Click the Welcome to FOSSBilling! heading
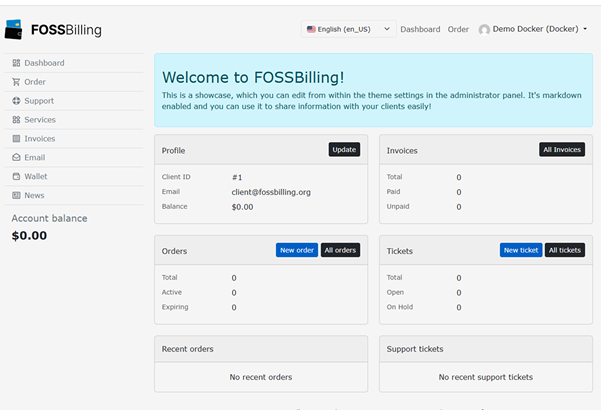Image resolution: width=601 pixels, height=410 pixels. coord(253,77)
